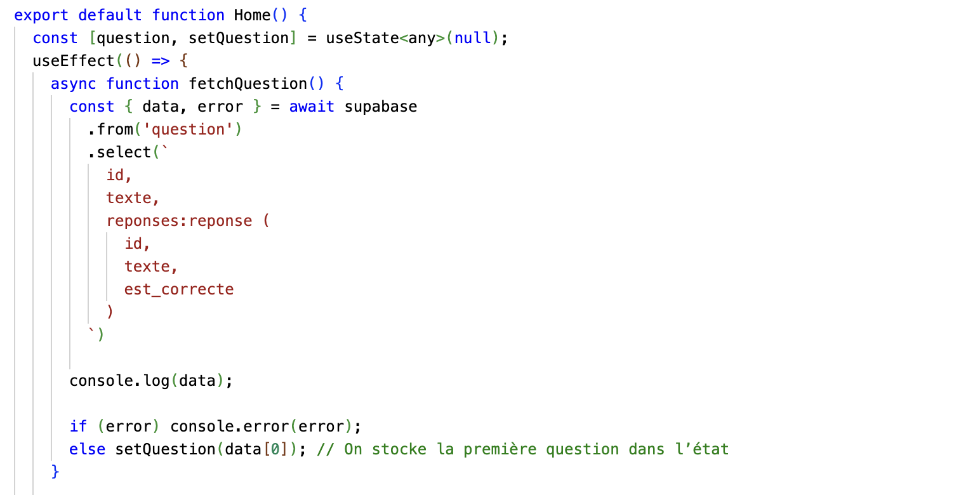Click the 'else' keyword

click(x=88, y=449)
